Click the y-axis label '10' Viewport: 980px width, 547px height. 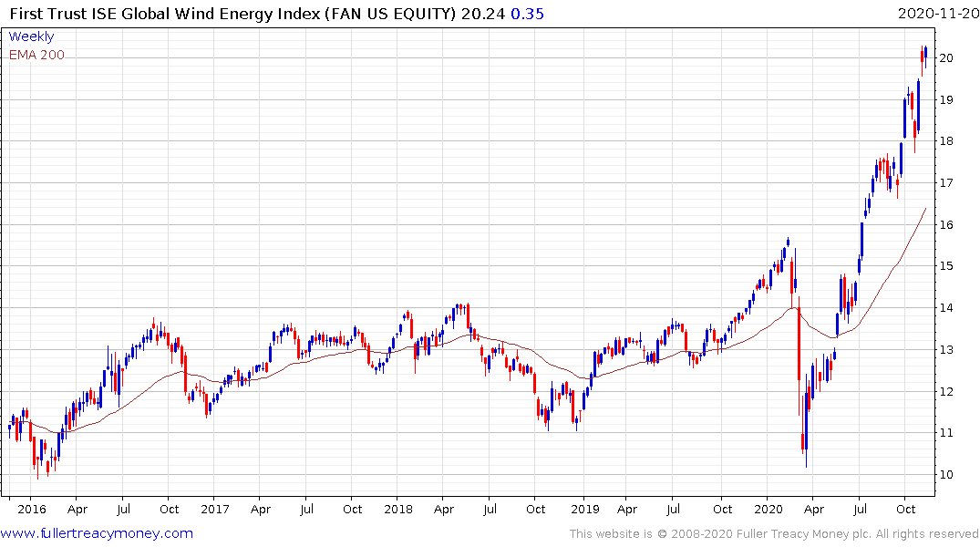946,475
